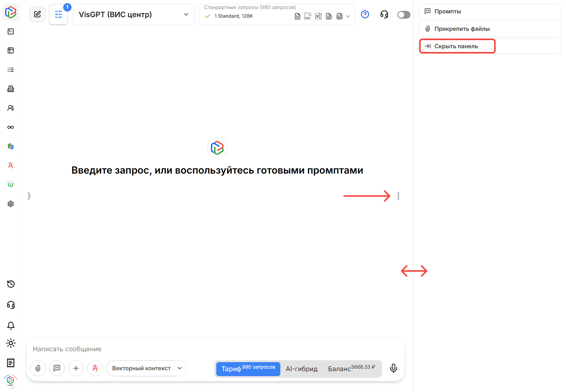The width and height of the screenshot is (566, 392).
Task: Switch interface theme with the brightness icon
Action: (11, 343)
